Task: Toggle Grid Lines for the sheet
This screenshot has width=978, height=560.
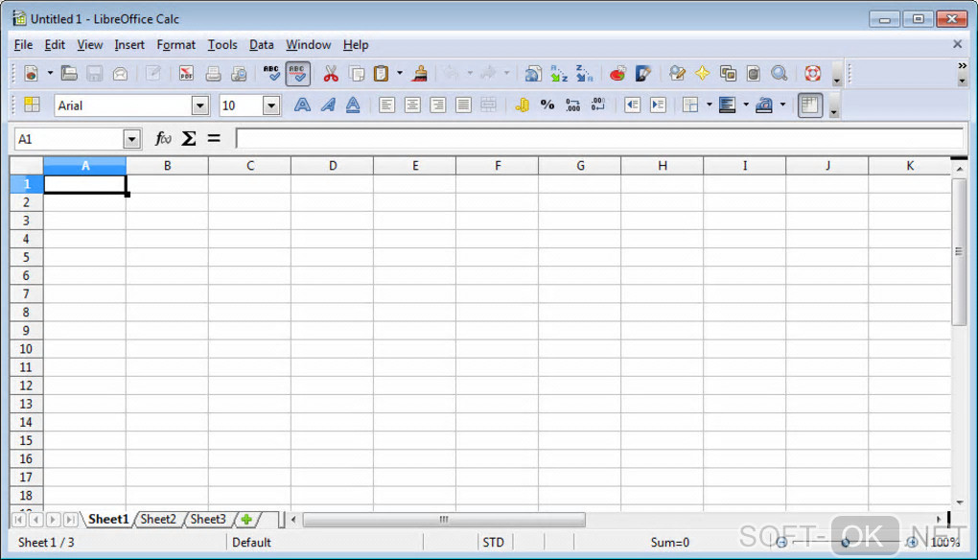Action: pos(809,105)
